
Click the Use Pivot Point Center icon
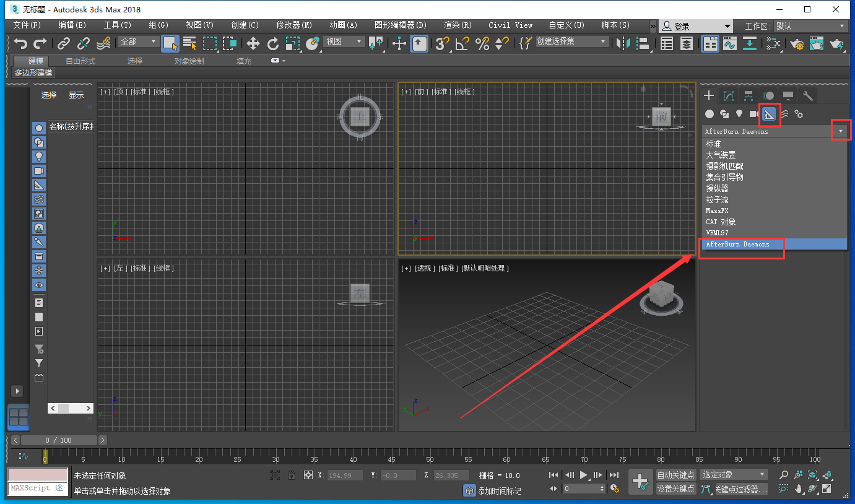click(376, 43)
